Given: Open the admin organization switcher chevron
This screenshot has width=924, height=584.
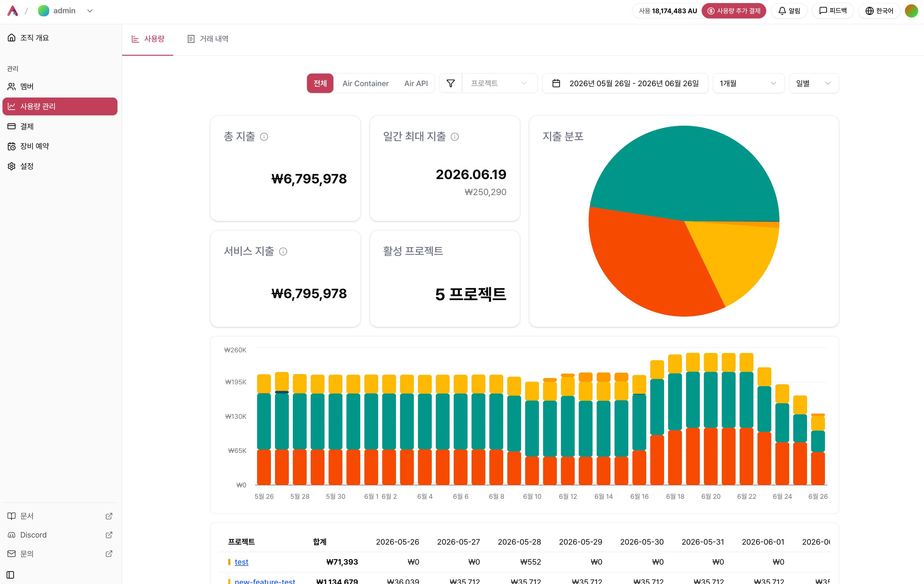Looking at the screenshot, I should coord(90,11).
